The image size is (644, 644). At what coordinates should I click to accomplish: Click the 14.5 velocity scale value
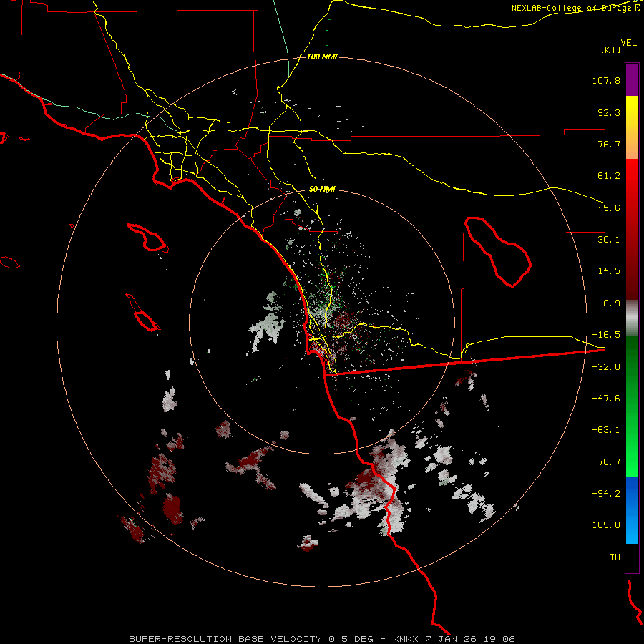pos(609,271)
